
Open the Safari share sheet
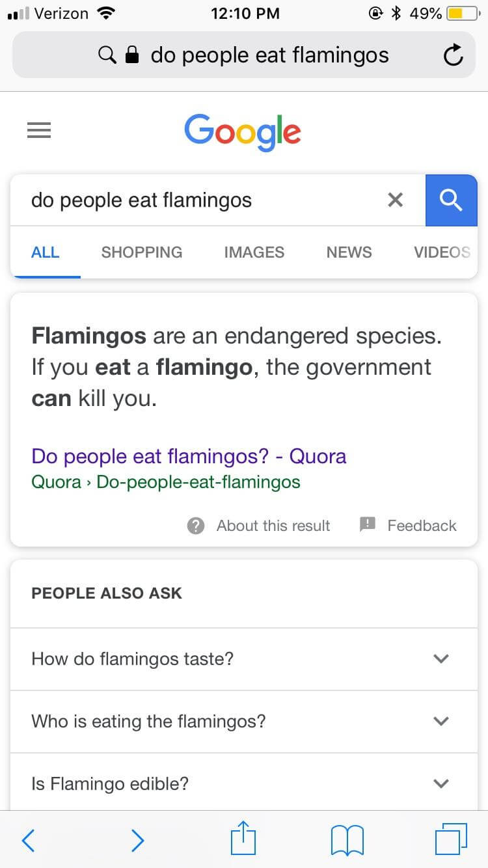coord(244,839)
